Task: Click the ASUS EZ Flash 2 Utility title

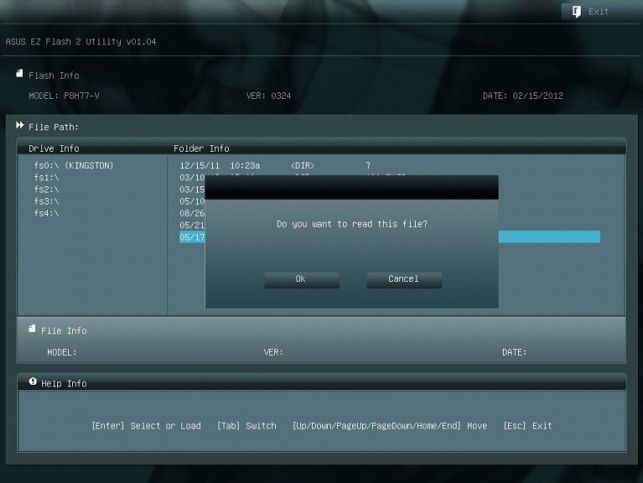Action: pos(81,41)
